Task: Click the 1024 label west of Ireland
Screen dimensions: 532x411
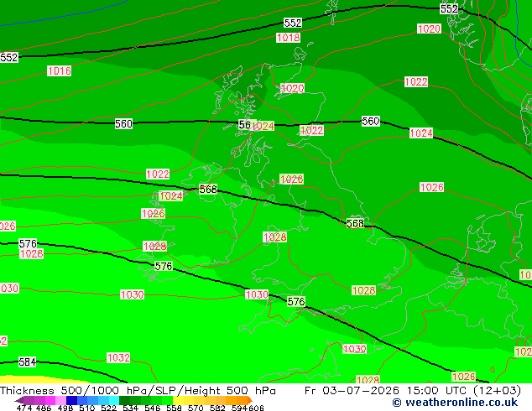Action: (x=170, y=196)
